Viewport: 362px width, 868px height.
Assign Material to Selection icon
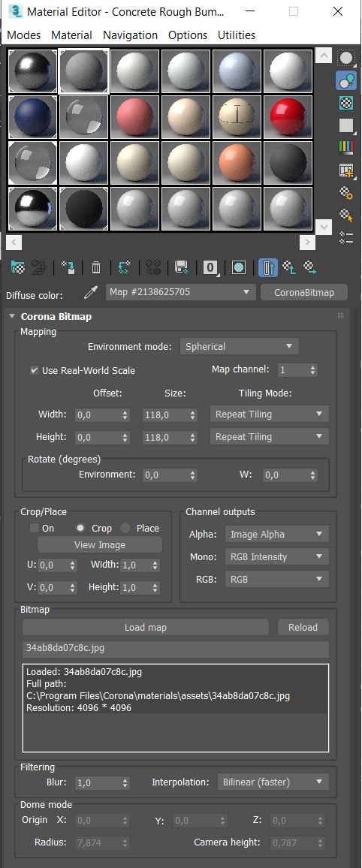pyautogui.click(x=68, y=268)
